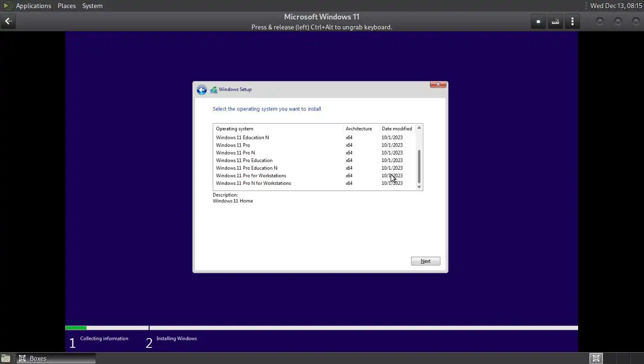Click the Architecture column header
This screenshot has height=364, width=644.
pyautogui.click(x=361, y=128)
